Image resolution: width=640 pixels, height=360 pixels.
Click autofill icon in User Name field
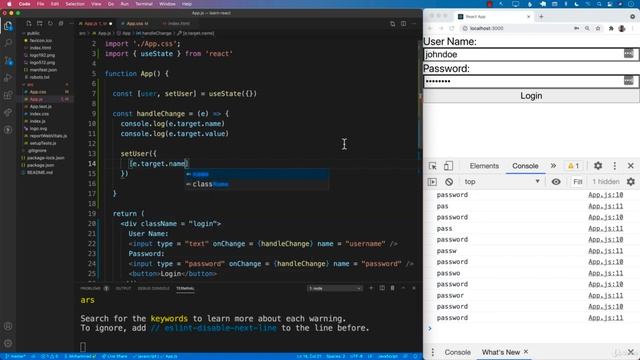pos(629,53)
